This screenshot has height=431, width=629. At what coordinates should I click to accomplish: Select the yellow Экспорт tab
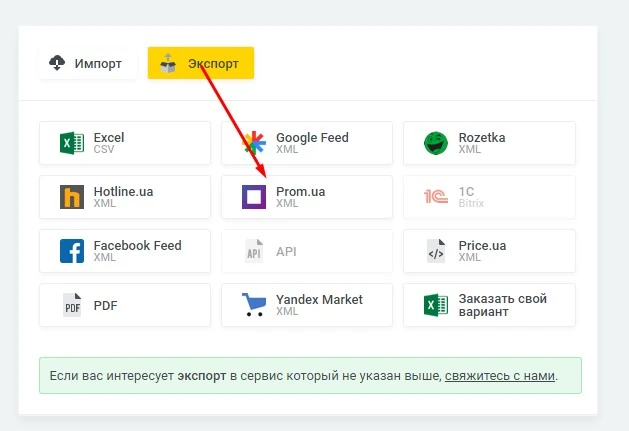pyautogui.click(x=201, y=64)
